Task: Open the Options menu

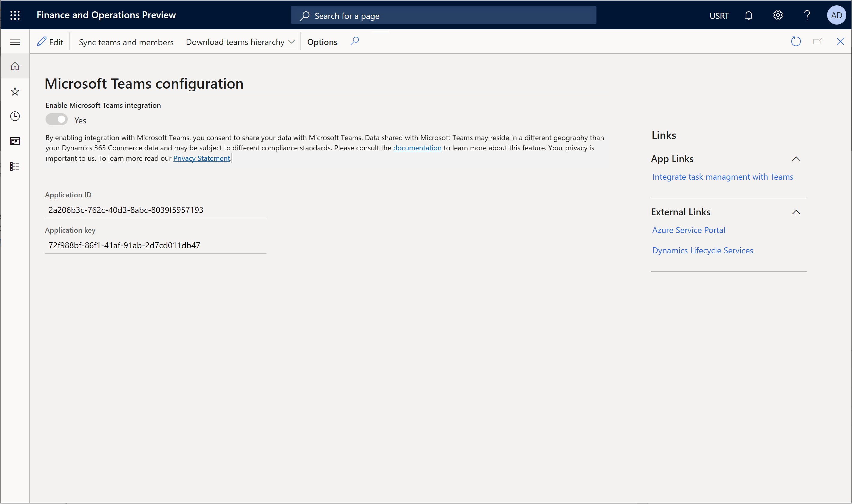Action: tap(322, 41)
